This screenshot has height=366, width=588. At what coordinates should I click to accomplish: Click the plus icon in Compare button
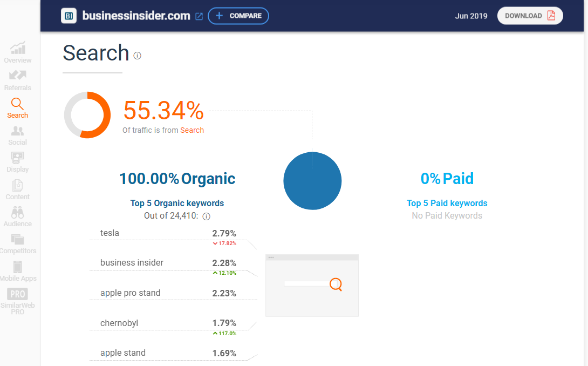click(x=220, y=16)
